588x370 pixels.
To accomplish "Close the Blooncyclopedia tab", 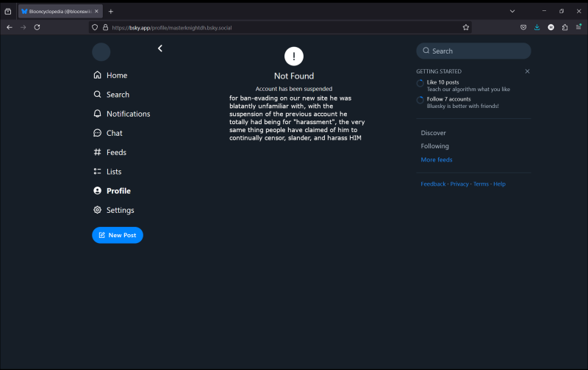I will tap(96, 11).
